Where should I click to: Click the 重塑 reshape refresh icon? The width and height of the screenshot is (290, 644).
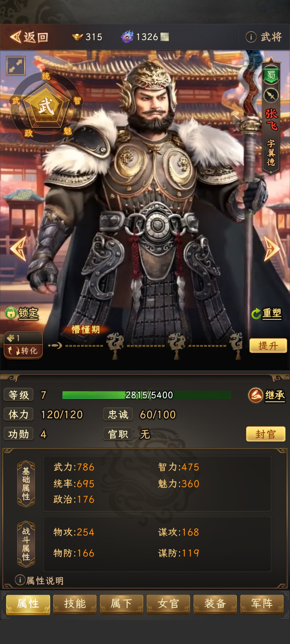pyautogui.click(x=256, y=314)
